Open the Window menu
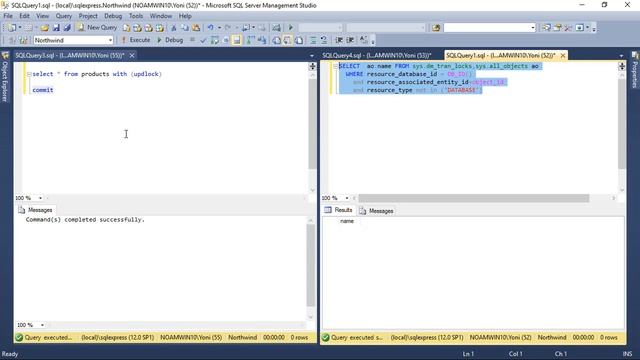This screenshot has height=360, width=640. (x=160, y=16)
